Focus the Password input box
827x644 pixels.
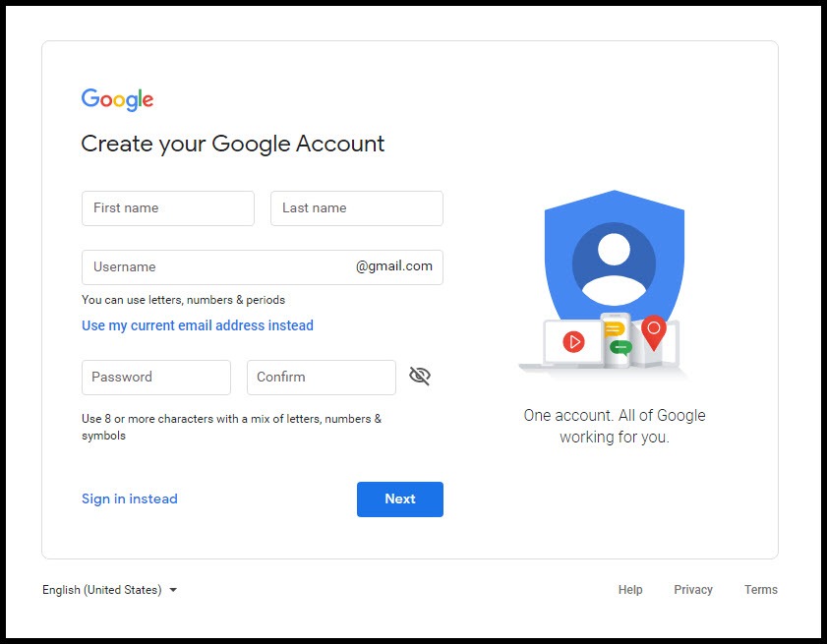pos(156,378)
